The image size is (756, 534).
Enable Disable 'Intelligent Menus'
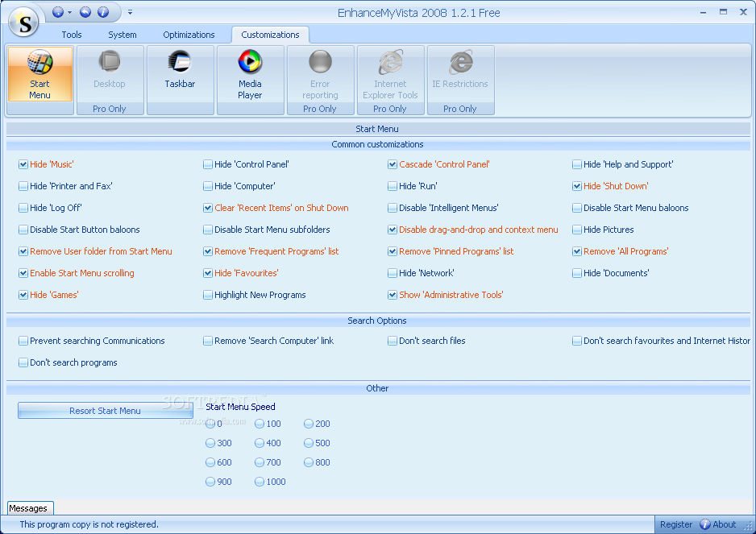point(393,208)
